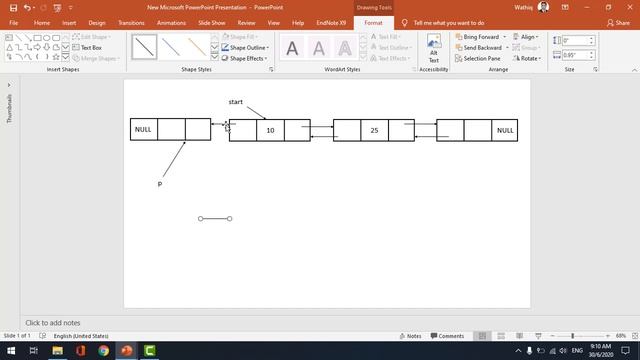This screenshot has width=640, height=360.
Task: Click the Share button
Action: tap(618, 23)
